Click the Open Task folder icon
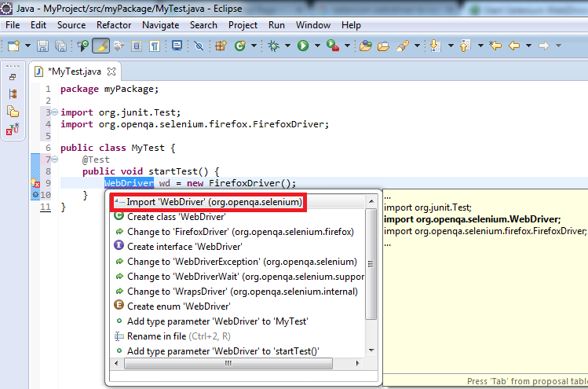This screenshot has height=389, width=588. tap(383, 46)
